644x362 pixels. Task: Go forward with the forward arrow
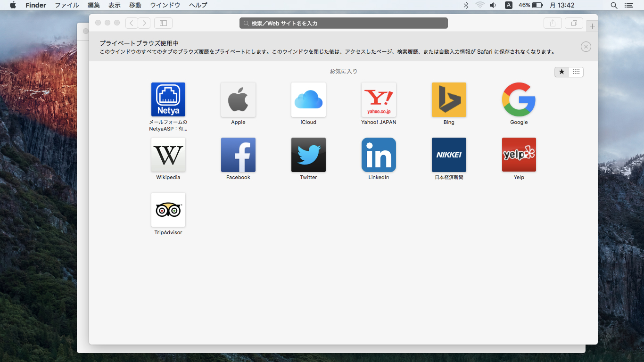(144, 23)
